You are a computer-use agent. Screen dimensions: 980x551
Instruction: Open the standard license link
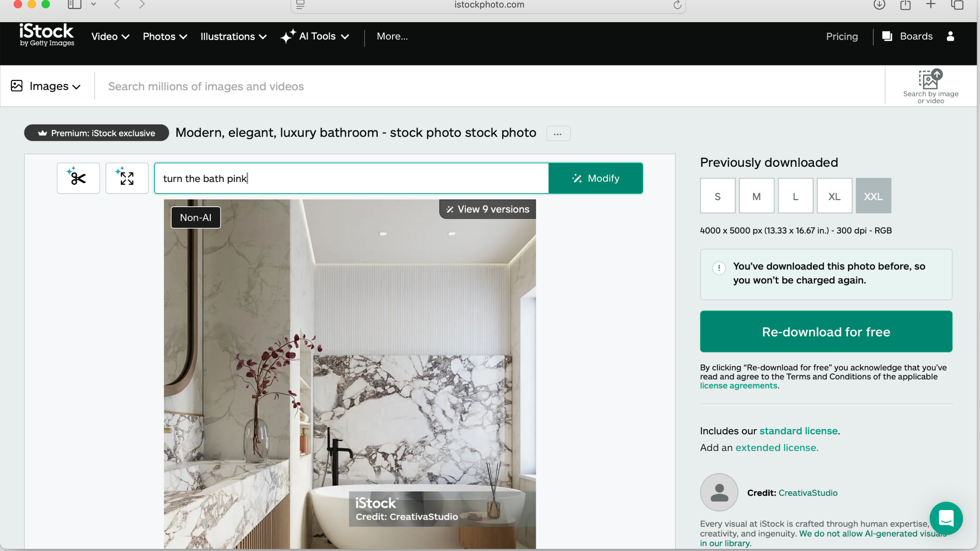[798, 431]
